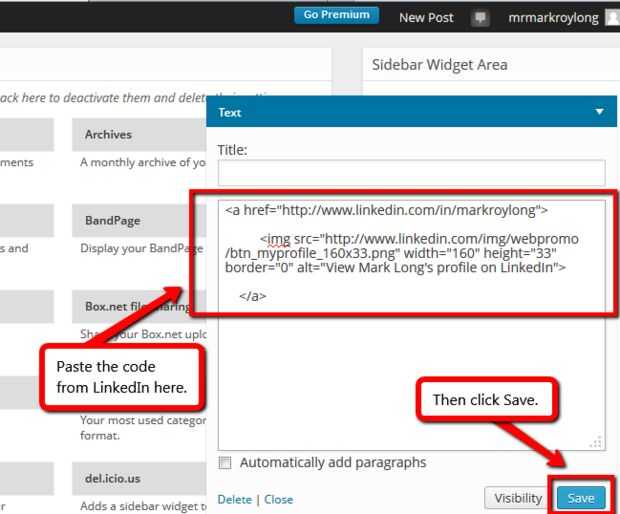Click 'Display your BandPage' description
The height and width of the screenshot is (514, 620).
[x=142, y=248]
